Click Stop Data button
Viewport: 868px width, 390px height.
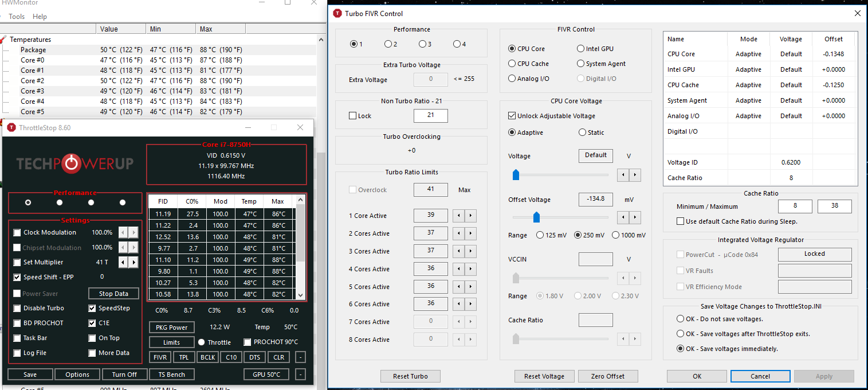click(113, 294)
